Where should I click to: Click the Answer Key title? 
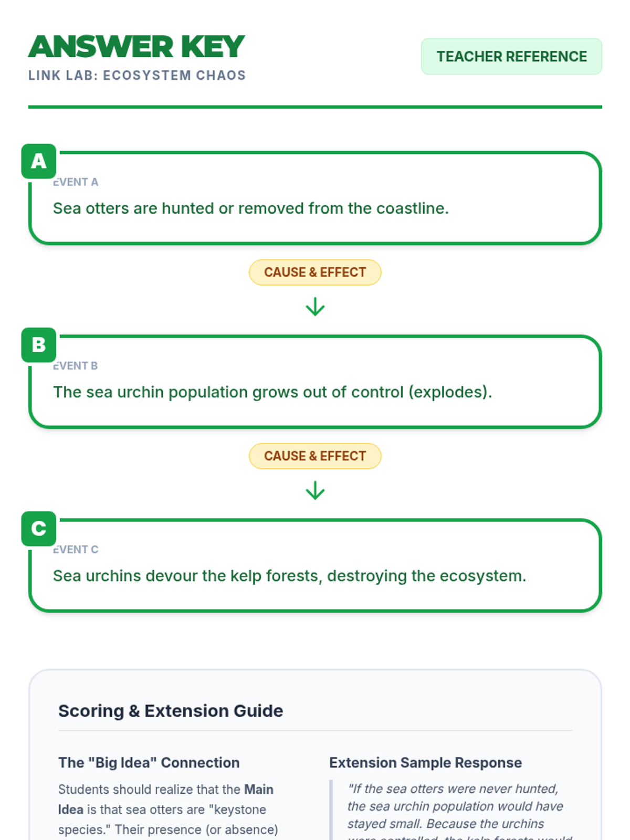(x=136, y=47)
